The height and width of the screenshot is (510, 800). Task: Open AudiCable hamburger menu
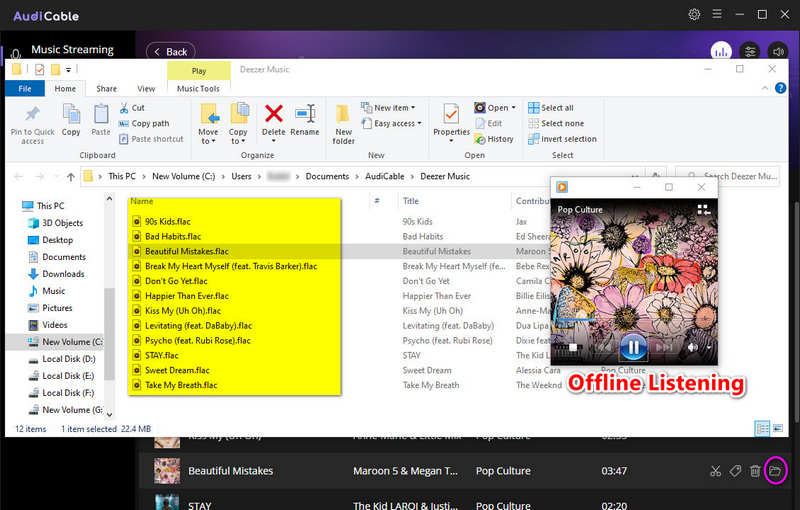717,14
